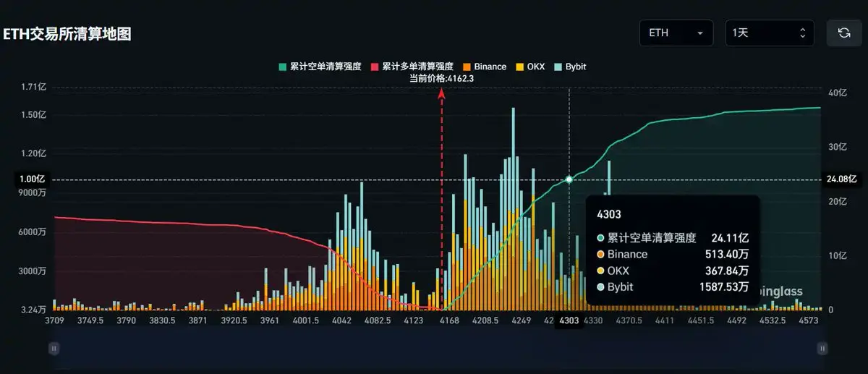The image size is (868, 374).
Task: Click the Binance 513.40万 tooltip row
Action: [673, 255]
